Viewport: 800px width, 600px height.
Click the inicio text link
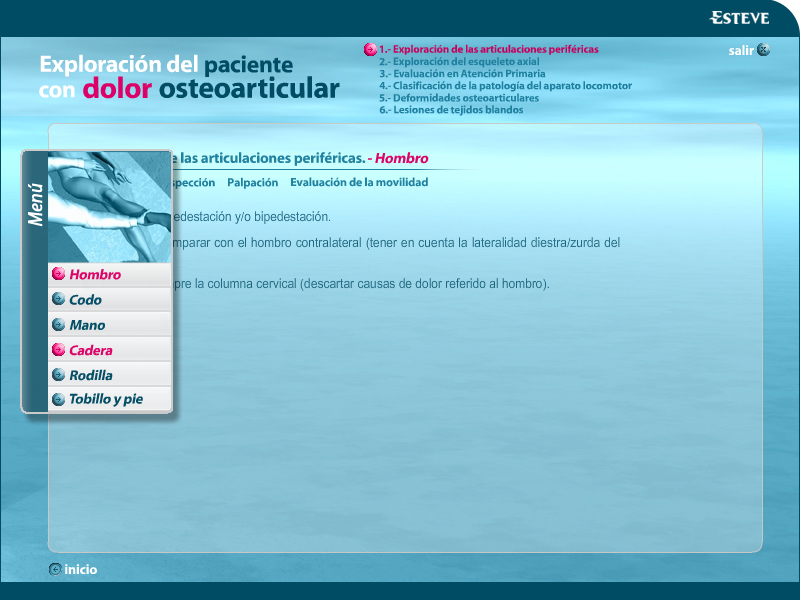click(81, 569)
